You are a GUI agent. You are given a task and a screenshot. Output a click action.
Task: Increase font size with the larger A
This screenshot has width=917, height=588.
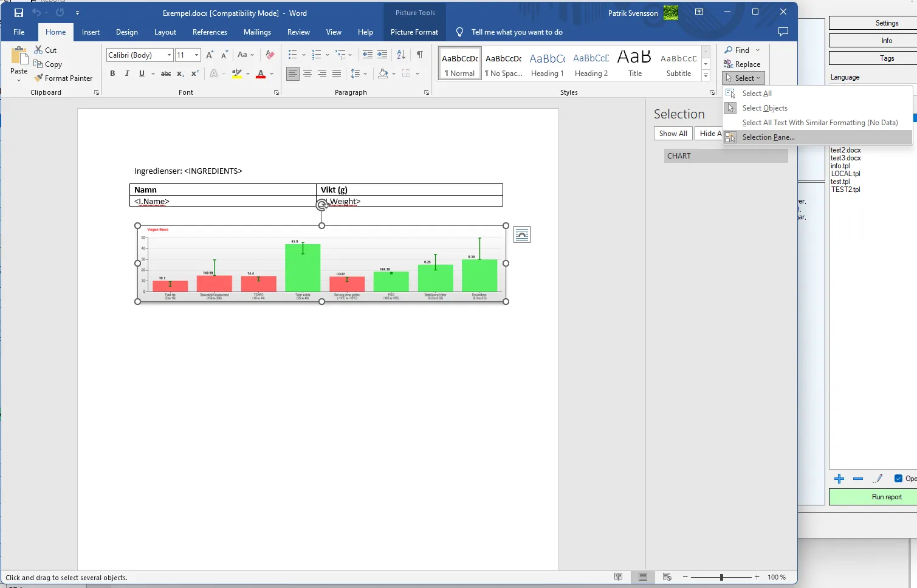tap(210, 55)
